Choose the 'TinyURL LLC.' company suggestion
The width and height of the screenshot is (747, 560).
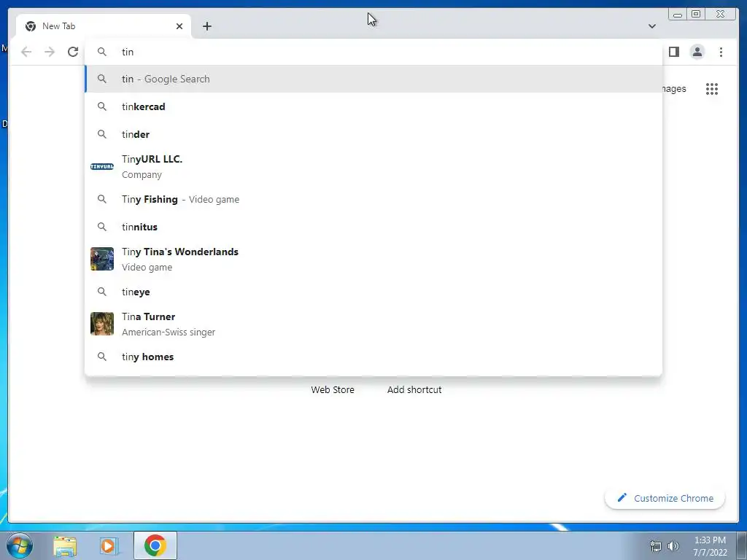click(373, 167)
